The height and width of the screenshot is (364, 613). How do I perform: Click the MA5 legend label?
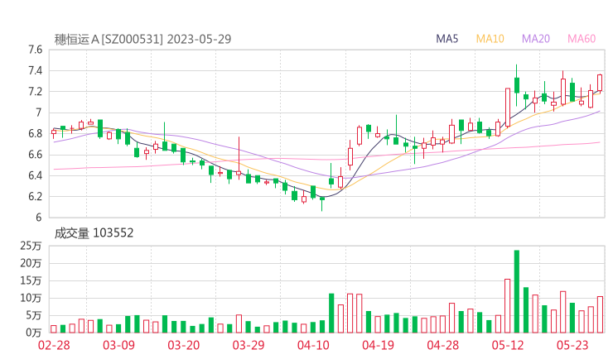[446, 39]
